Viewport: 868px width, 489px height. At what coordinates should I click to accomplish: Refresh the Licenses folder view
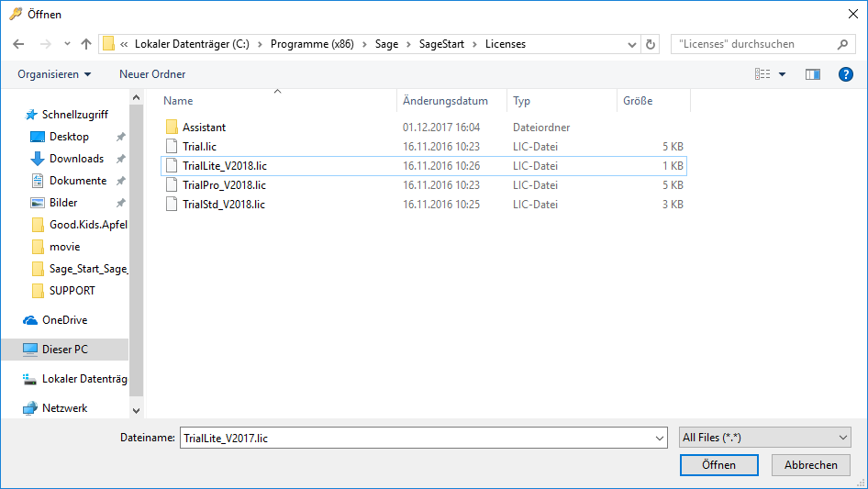(651, 44)
